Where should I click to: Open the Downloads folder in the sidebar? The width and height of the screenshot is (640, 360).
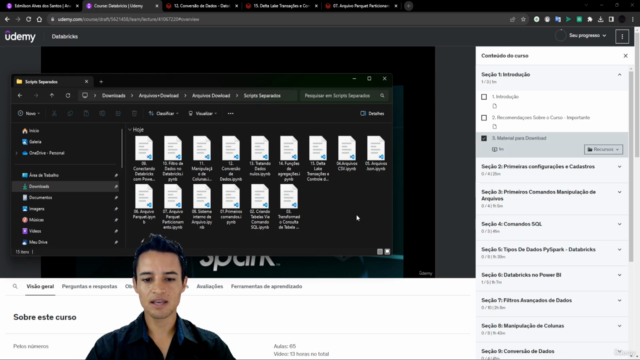click(x=65, y=187)
